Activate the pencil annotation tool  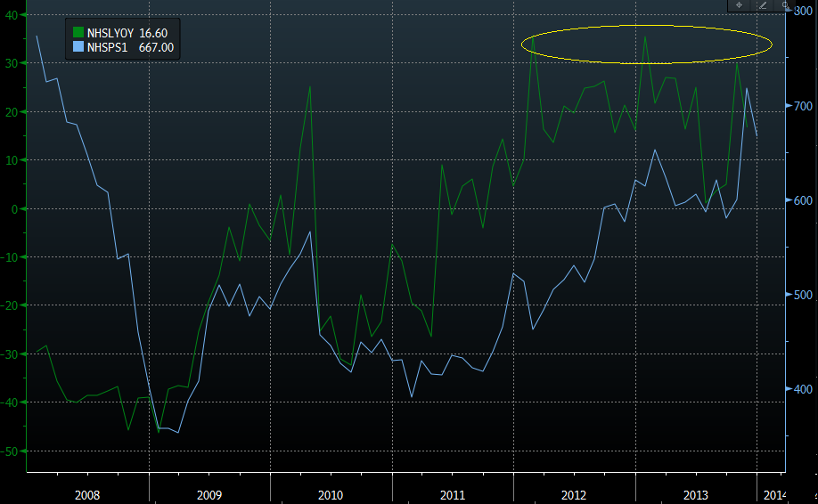763,5
